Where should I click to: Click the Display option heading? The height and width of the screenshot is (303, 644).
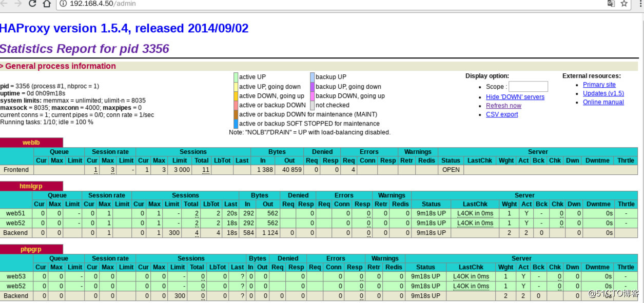tap(487, 76)
